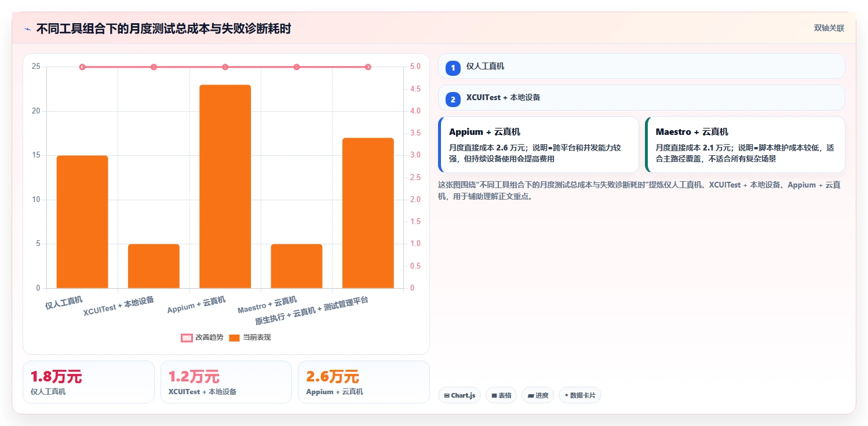The image size is (868, 426).
Task: Open the Appium + 云真机 detail card
Action: point(538,145)
